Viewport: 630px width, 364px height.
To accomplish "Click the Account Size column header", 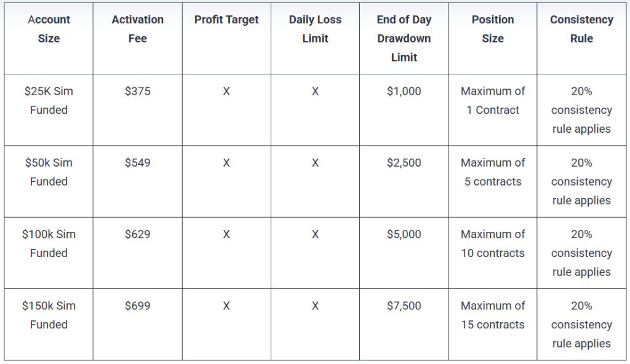I will coord(49,29).
